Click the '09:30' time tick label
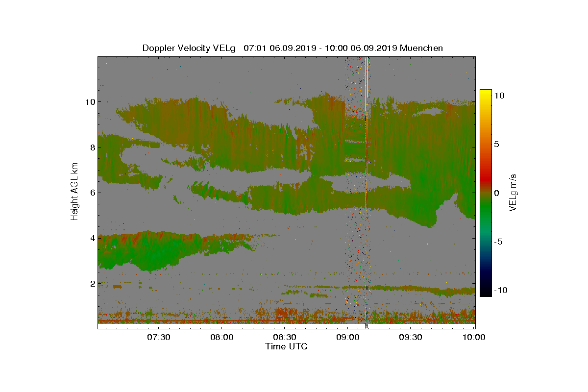588x392 pixels. pyautogui.click(x=411, y=337)
